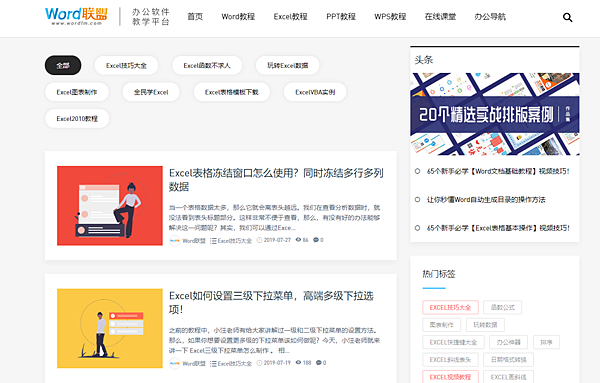
Task: Click the EXCEL快捷键大全 hot tag
Action: tap(453, 342)
